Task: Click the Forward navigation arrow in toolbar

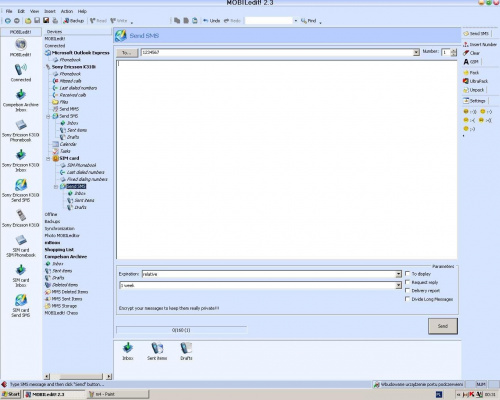Action: tap(17, 21)
